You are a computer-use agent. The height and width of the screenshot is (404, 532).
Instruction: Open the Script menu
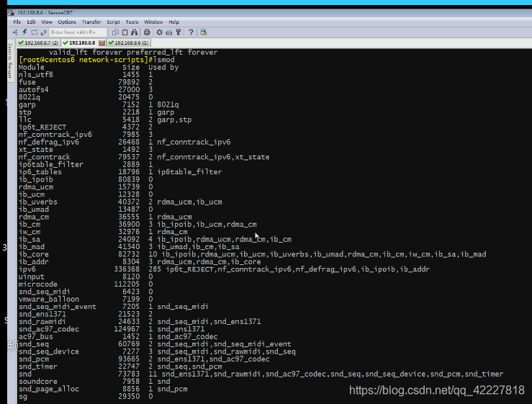click(x=113, y=22)
